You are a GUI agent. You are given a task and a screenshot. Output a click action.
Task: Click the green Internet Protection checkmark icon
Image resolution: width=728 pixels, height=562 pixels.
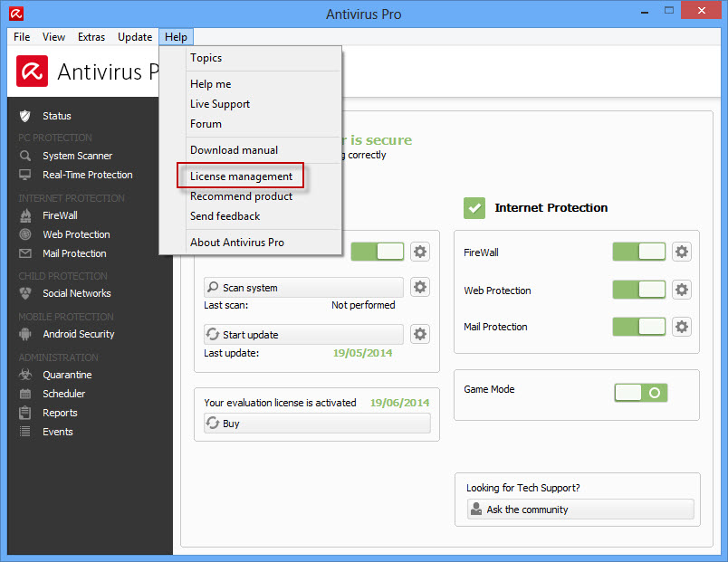point(474,208)
